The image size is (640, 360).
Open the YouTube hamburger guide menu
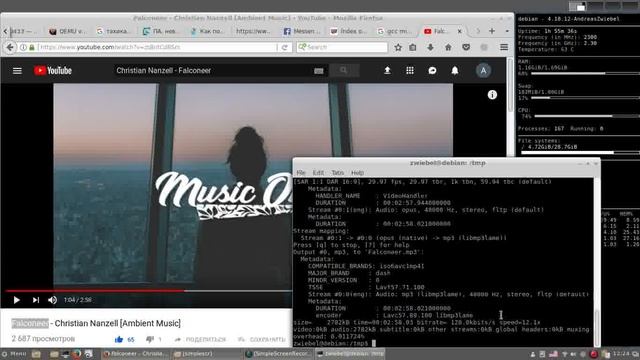[17, 71]
